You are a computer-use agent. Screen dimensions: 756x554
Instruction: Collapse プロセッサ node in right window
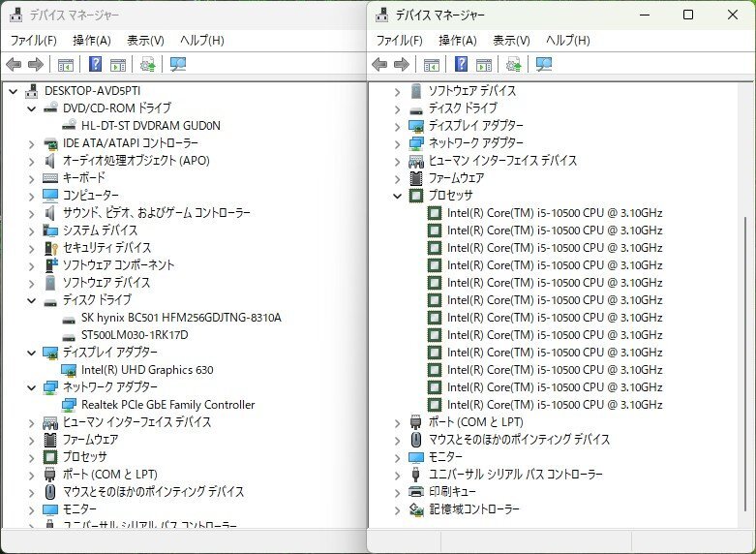tap(397, 196)
